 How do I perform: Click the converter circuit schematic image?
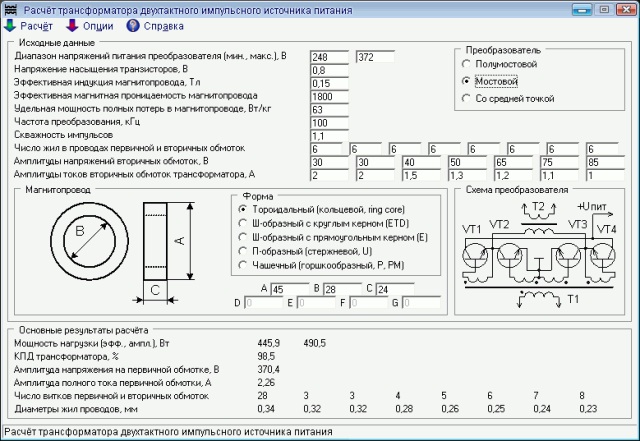[539, 254]
